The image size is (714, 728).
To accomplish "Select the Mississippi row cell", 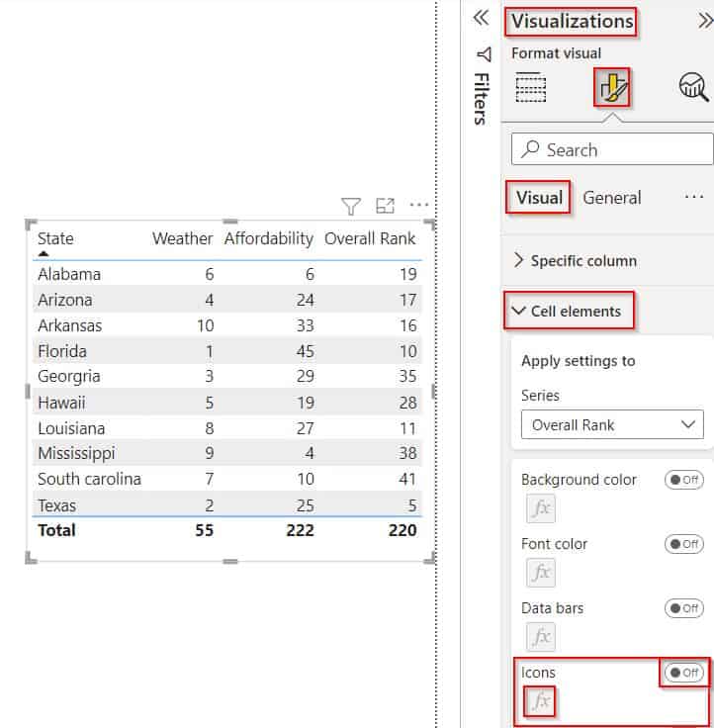I will click(76, 454).
